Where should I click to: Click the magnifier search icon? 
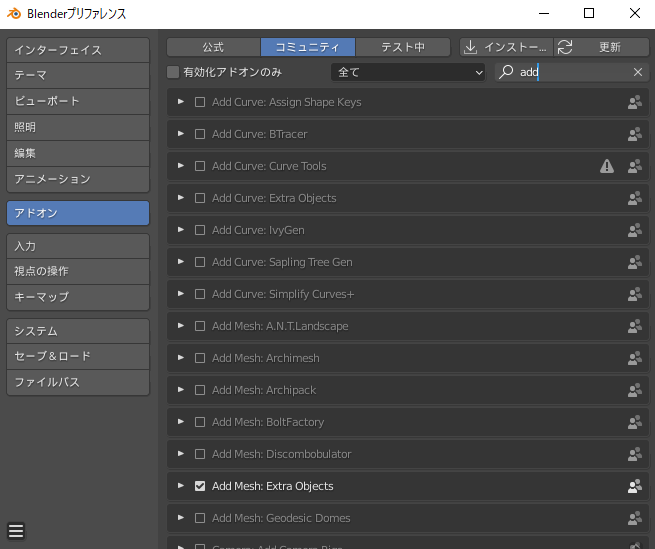coord(506,72)
